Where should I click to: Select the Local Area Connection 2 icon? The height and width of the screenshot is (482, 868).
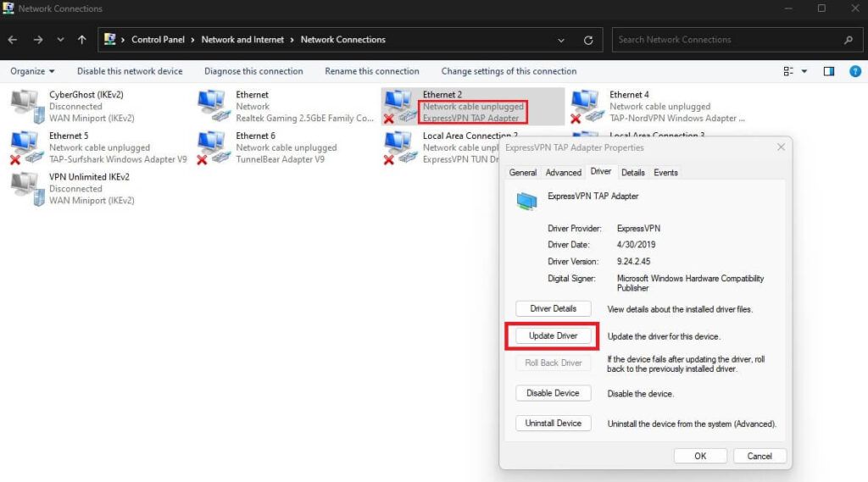[x=400, y=147]
